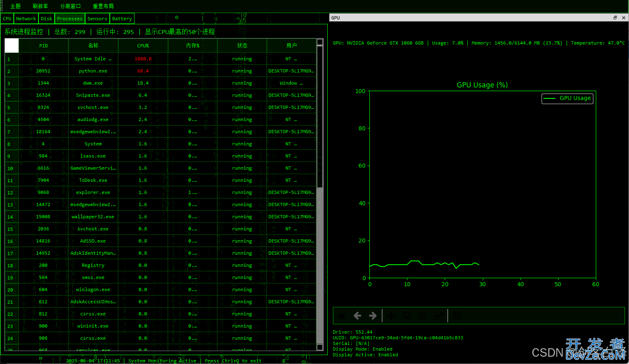Click the Snipaste.exe process name cell

click(93, 95)
